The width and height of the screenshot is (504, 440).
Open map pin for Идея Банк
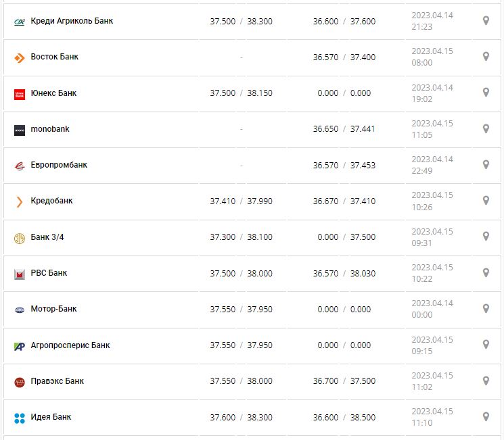(x=486, y=416)
